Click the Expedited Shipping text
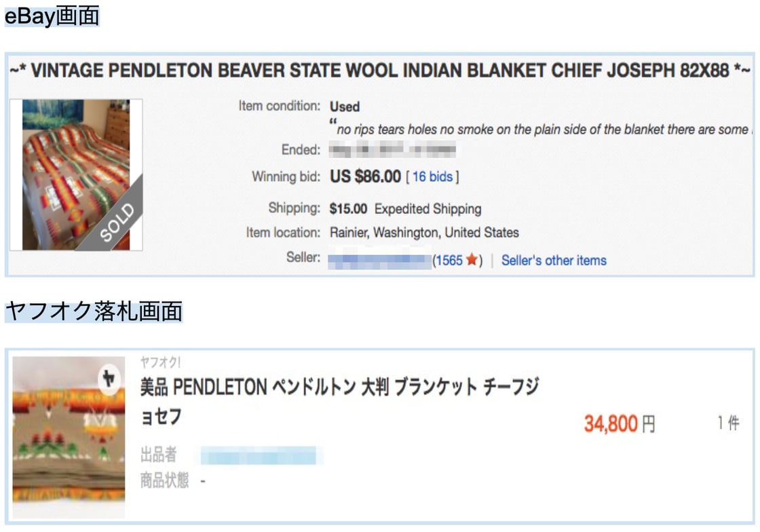This screenshot has height=532, width=760. click(x=427, y=209)
